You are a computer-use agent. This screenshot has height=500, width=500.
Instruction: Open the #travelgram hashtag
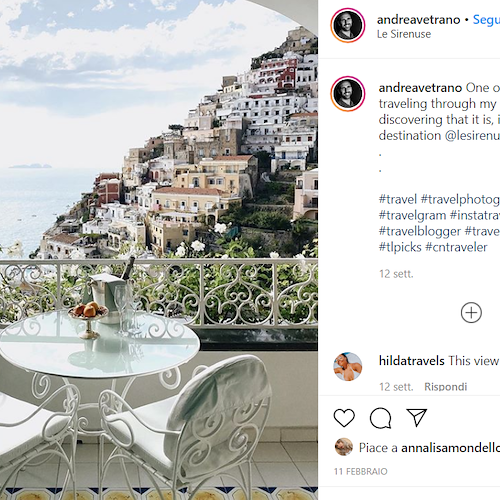click(x=412, y=215)
